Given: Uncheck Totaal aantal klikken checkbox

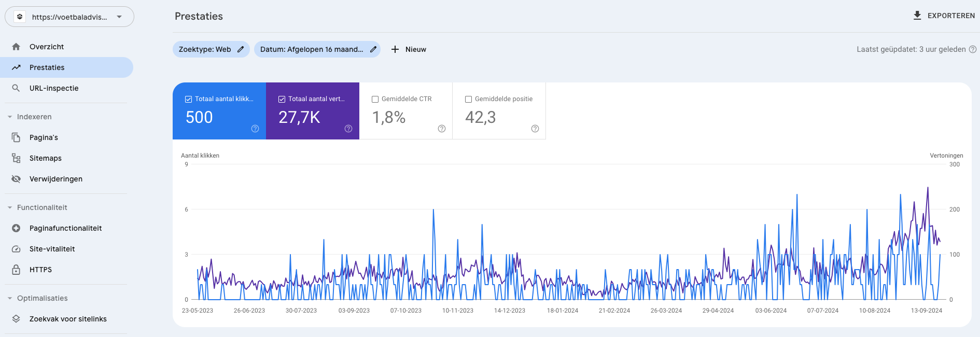Looking at the screenshot, I should (189, 99).
